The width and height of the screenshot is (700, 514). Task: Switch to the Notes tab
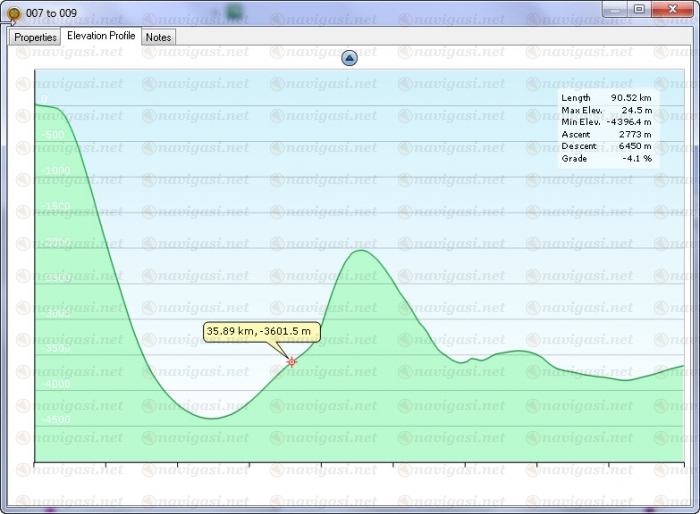click(x=158, y=37)
